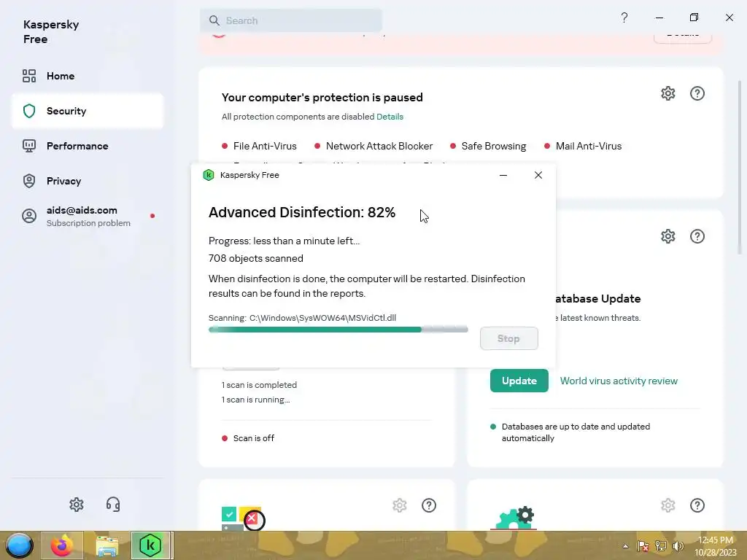Screen dimensions: 747x560
Task: Open support via headset icon
Action: coord(113,505)
